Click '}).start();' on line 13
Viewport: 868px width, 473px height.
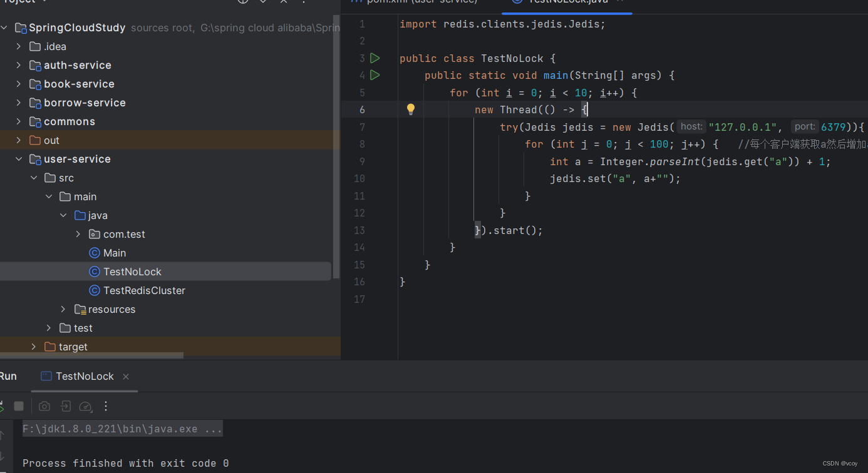point(509,230)
